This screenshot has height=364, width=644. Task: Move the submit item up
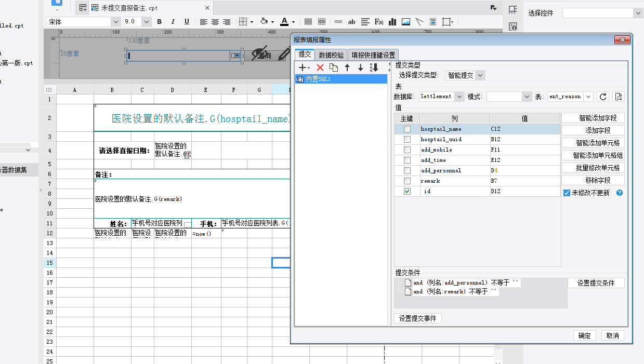pyautogui.click(x=347, y=68)
